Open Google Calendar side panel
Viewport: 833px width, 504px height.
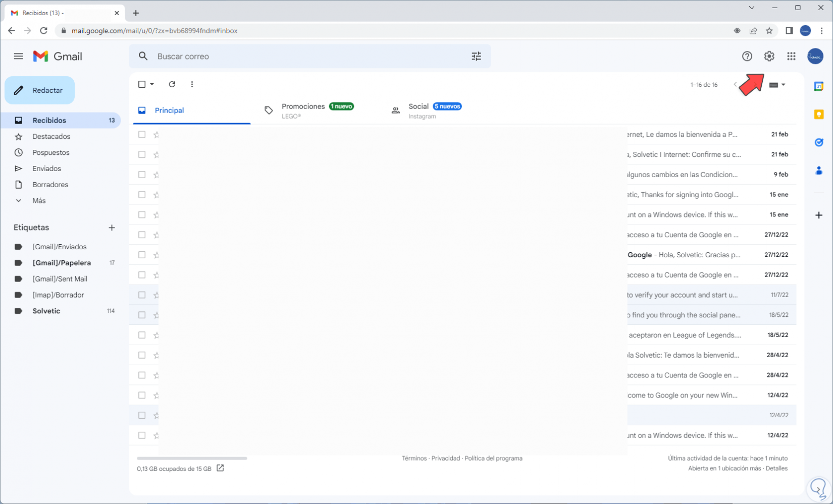[x=819, y=86]
